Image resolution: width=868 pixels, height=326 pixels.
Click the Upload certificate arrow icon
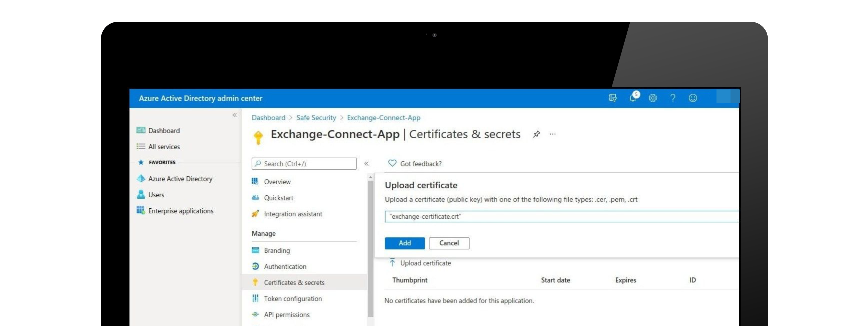[392, 263]
